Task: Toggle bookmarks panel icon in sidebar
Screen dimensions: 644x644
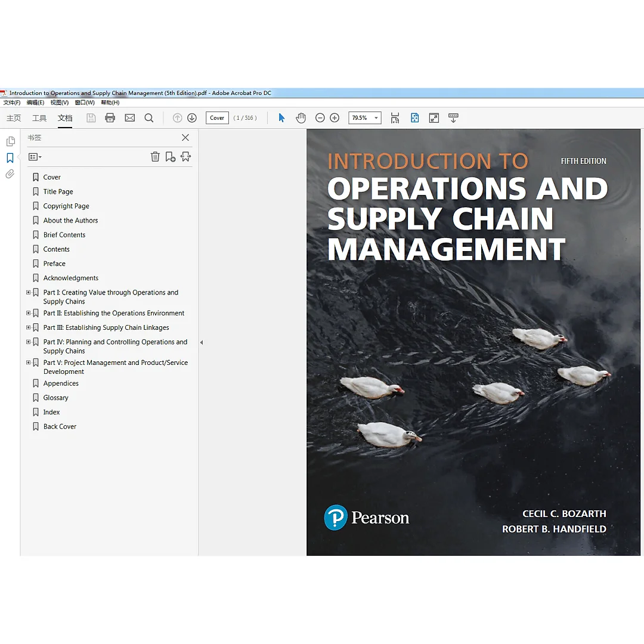Action: 10,158
